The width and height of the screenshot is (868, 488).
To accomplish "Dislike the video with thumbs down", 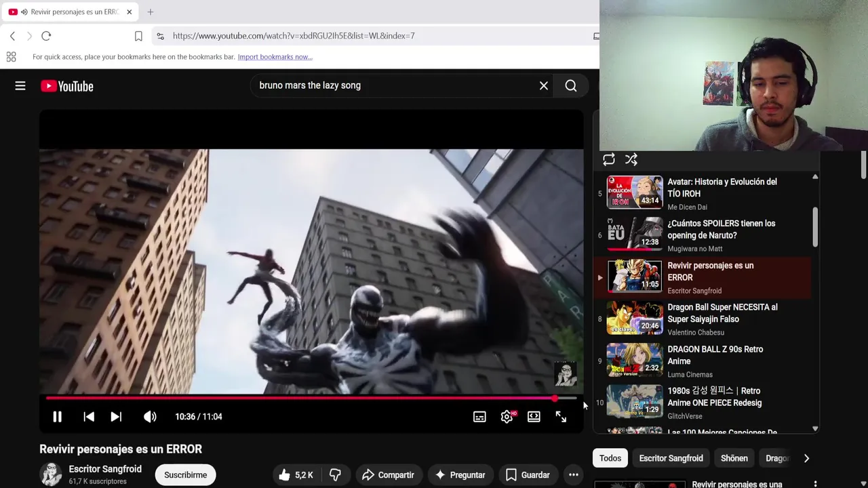I will [335, 475].
